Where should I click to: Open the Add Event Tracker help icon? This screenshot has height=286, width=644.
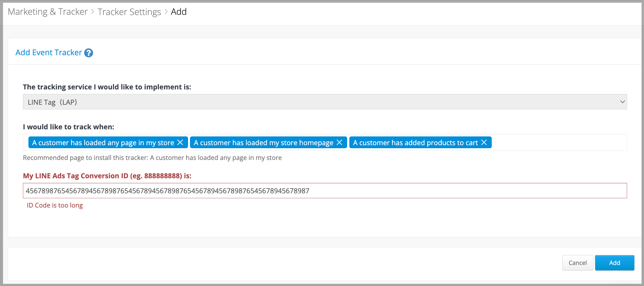89,53
